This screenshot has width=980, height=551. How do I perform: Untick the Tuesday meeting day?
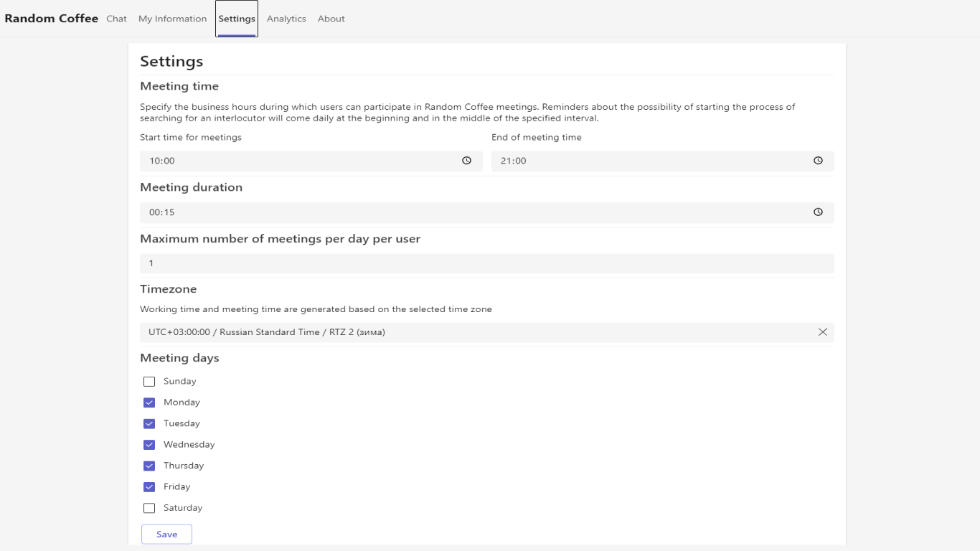click(149, 423)
